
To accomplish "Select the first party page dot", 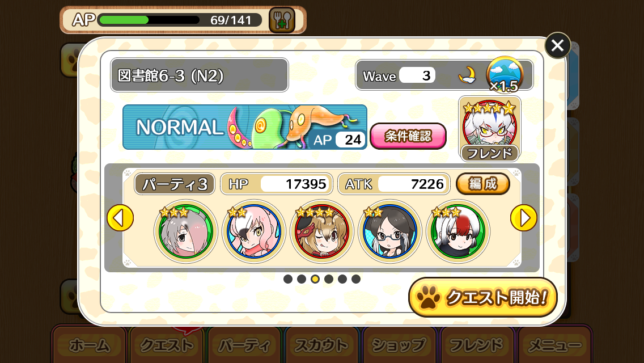I will click(x=288, y=279).
